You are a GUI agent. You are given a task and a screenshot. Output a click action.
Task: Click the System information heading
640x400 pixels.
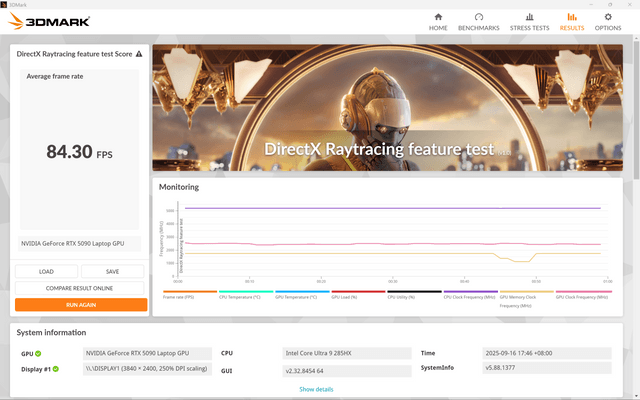(51, 333)
